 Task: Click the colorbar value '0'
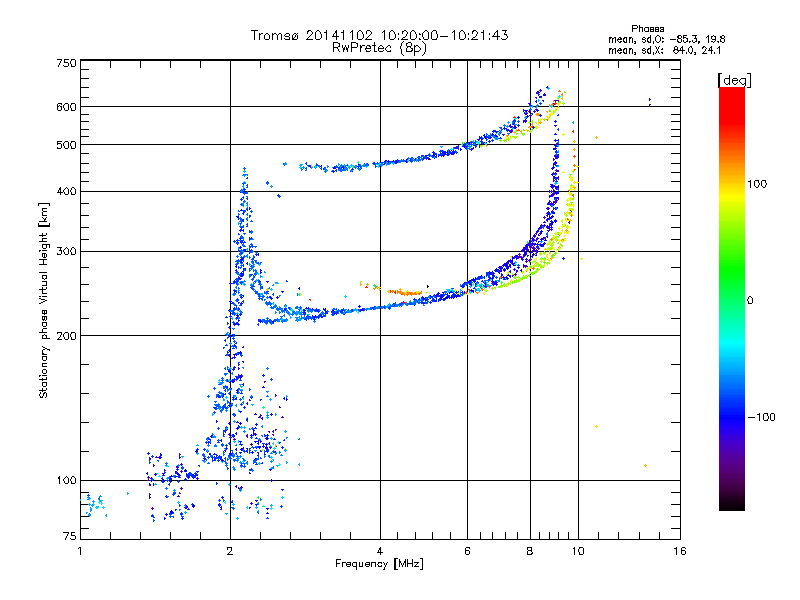(750, 300)
